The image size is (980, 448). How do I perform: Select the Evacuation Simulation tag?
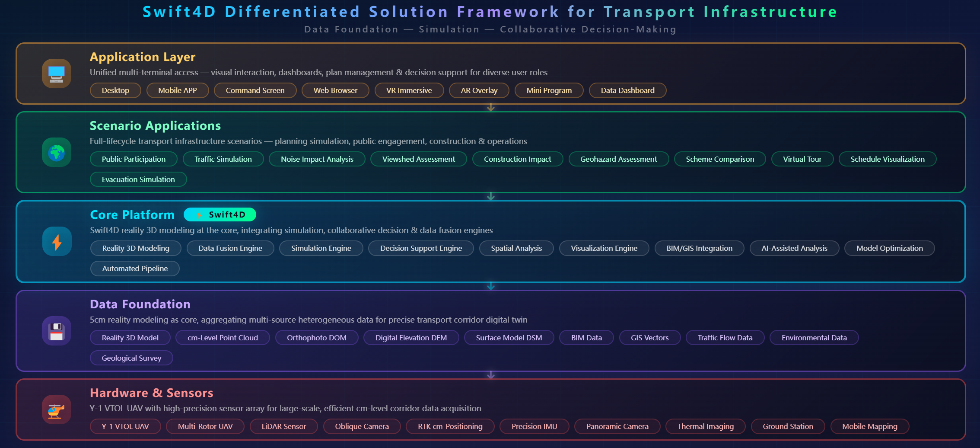coord(138,179)
